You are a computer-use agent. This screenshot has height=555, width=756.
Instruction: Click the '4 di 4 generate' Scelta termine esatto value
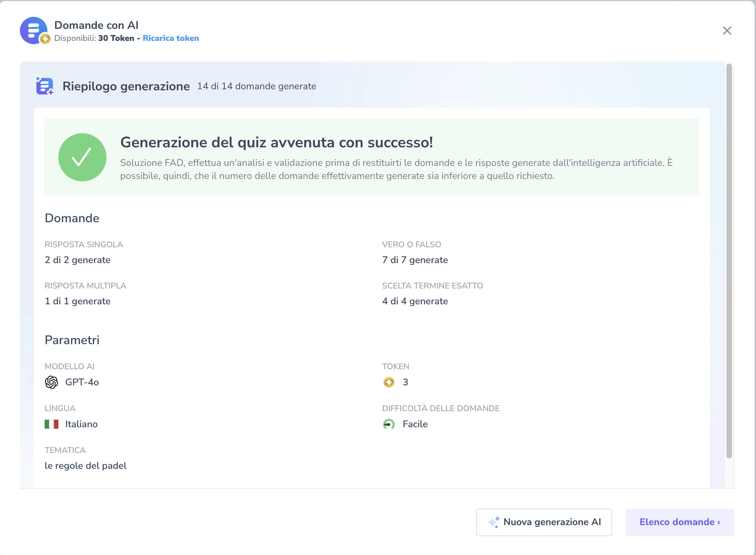415,301
